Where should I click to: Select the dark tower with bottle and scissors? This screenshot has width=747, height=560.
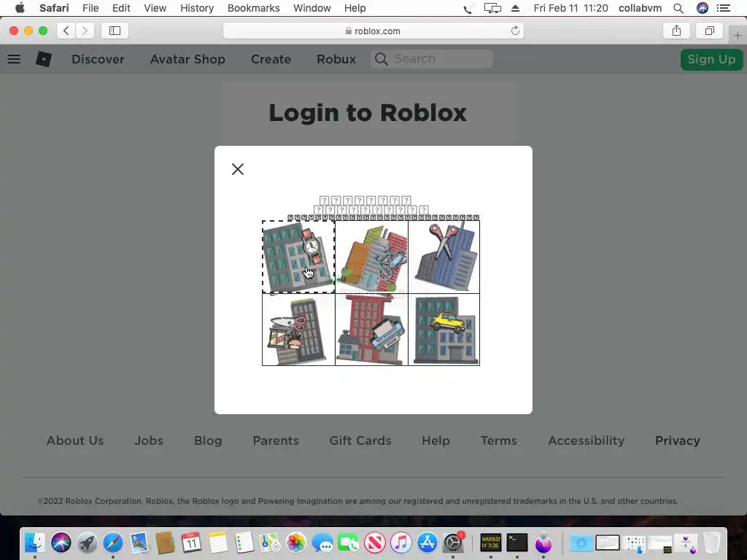click(298, 330)
